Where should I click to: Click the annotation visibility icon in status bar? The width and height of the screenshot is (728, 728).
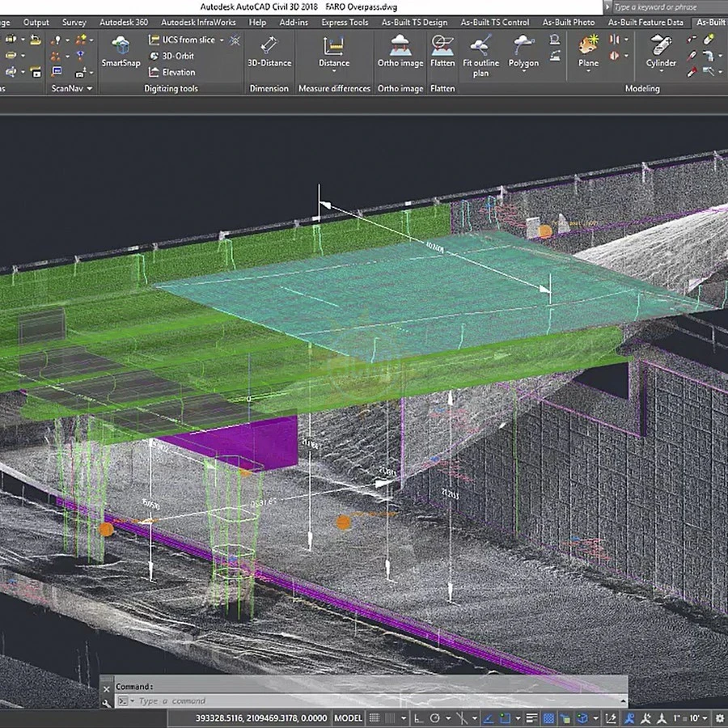tap(629, 718)
